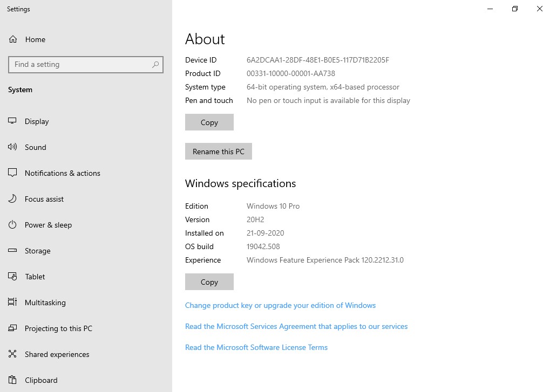Open Projecting to this PC

click(86, 328)
